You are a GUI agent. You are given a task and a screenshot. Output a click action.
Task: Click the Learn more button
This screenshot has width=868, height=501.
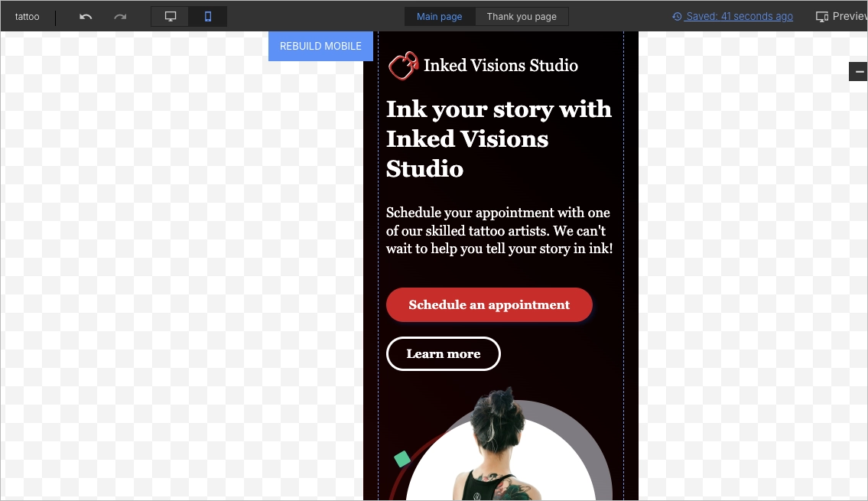pyautogui.click(x=444, y=353)
